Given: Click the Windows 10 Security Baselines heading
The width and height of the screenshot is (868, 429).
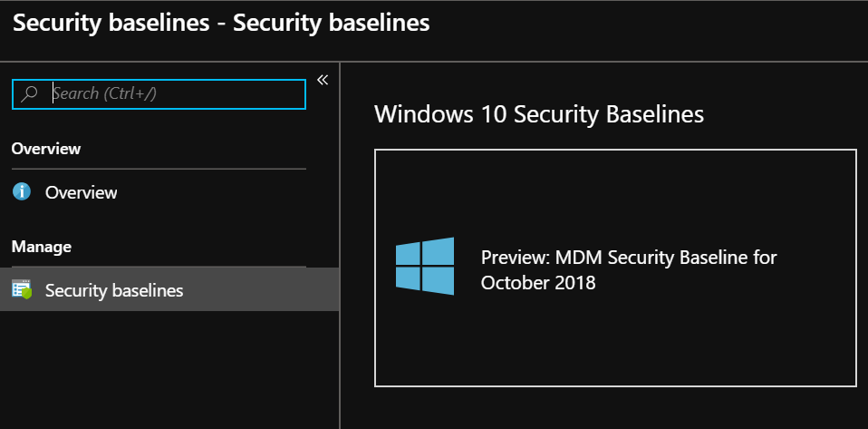Looking at the screenshot, I should 538,114.
